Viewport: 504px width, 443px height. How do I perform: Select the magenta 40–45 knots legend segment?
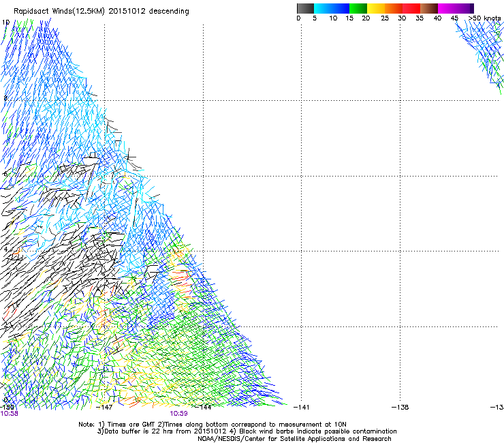[x=447, y=8]
